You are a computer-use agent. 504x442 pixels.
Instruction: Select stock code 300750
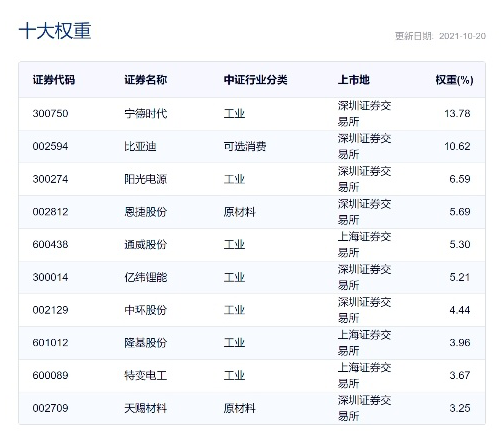(50, 114)
